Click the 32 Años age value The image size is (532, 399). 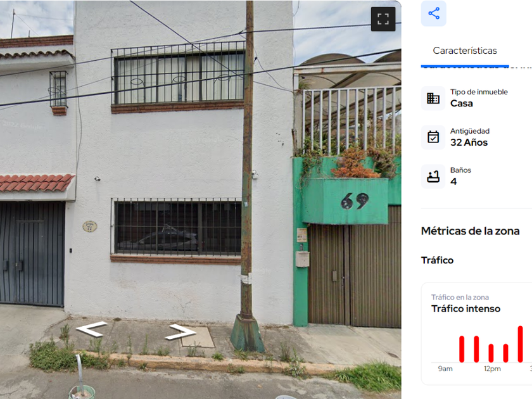[469, 142]
